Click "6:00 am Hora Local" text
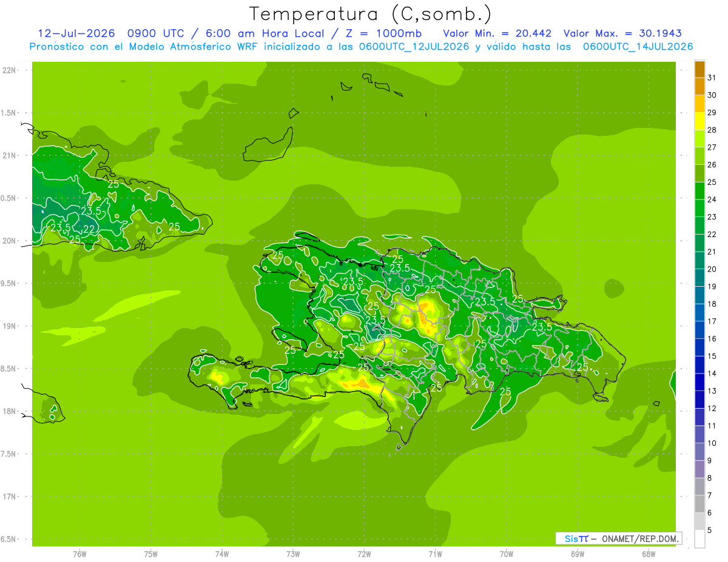This screenshot has width=728, height=562. [265, 33]
